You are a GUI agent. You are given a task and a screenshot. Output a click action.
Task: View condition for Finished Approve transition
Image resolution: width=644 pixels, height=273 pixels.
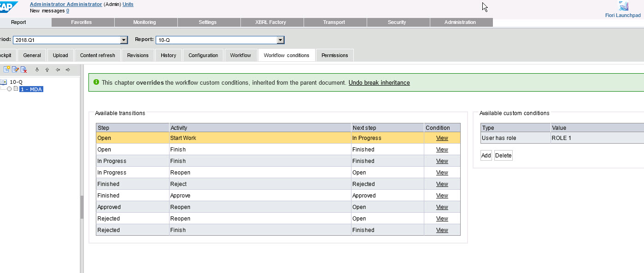[x=442, y=196]
